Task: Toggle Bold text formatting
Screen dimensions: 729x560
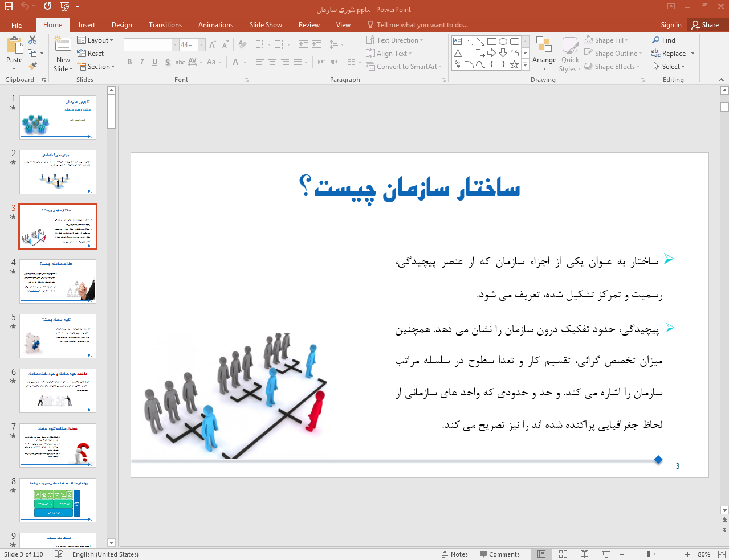Action: 129,62
